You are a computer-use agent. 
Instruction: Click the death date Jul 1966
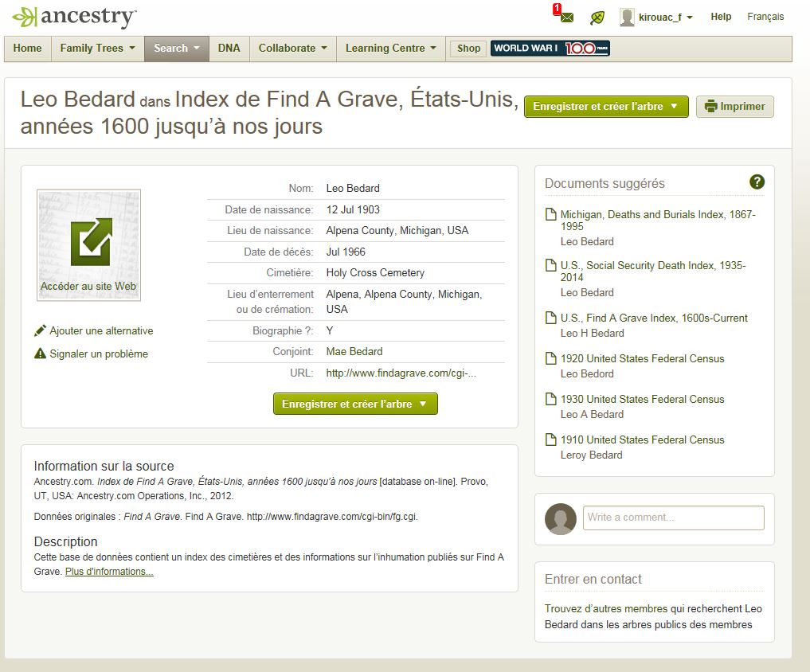pos(346,252)
